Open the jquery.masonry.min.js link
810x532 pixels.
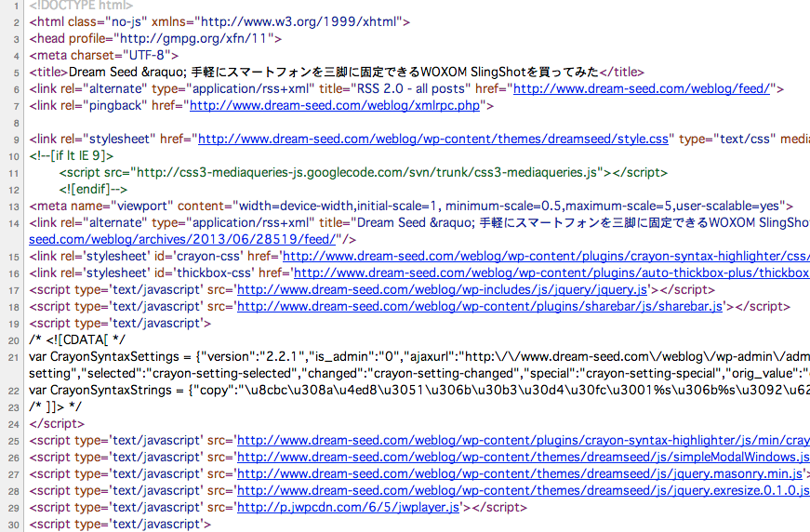click(520, 473)
